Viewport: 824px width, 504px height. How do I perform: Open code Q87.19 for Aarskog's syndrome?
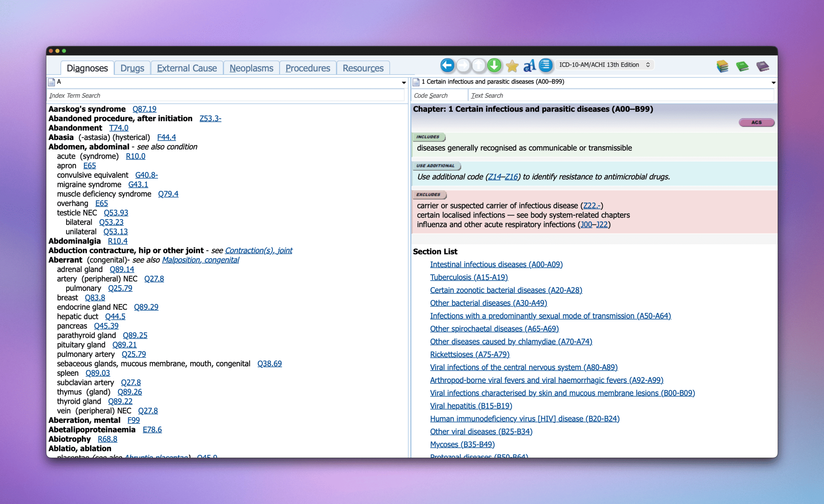[x=144, y=109]
